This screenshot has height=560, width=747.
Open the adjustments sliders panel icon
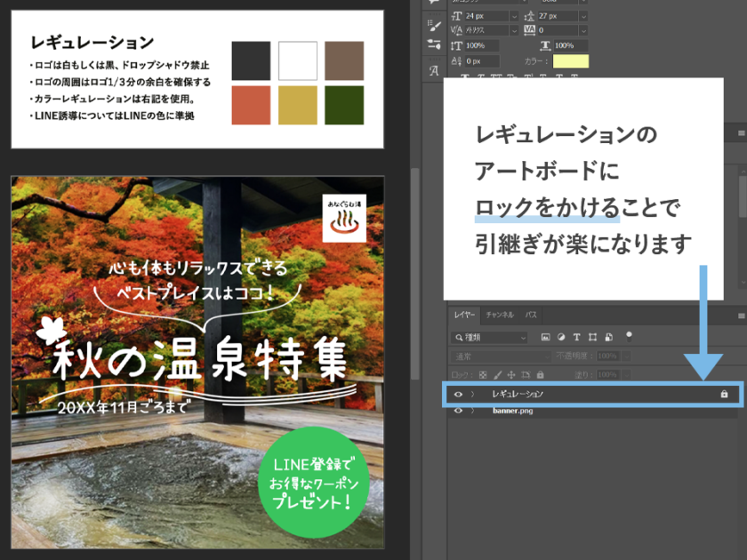[434, 44]
